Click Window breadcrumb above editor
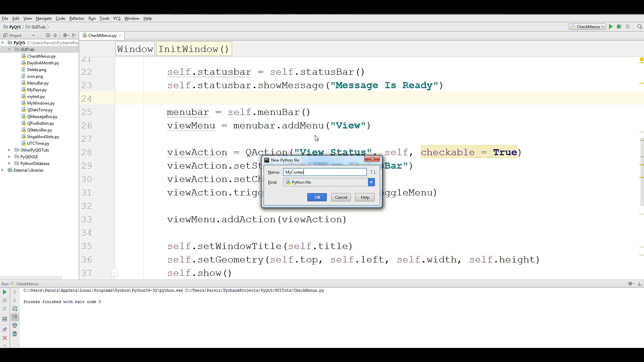Viewport: 644px width, 362px height. [135, 49]
